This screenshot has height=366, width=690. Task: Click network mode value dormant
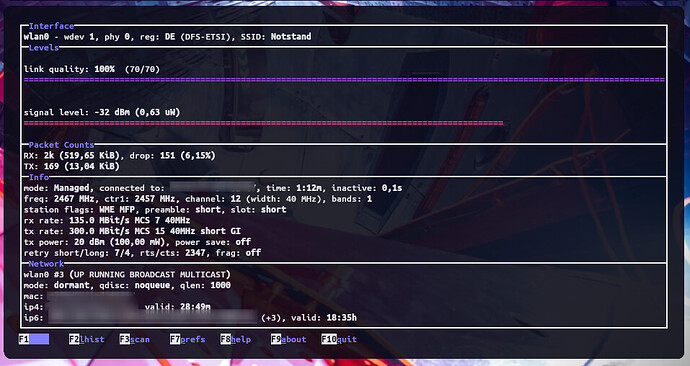tap(72, 285)
